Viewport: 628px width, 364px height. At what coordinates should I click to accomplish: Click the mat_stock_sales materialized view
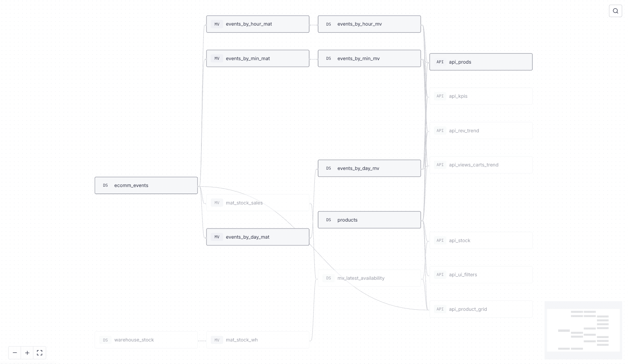[x=257, y=203]
